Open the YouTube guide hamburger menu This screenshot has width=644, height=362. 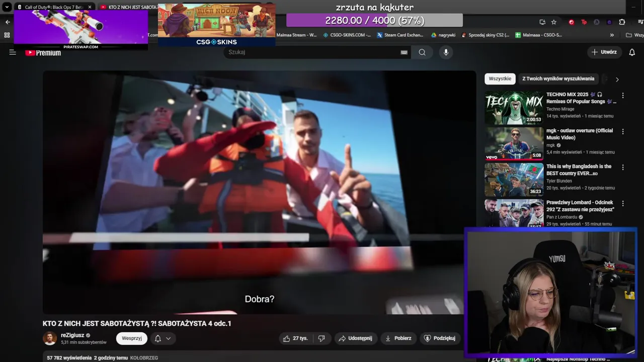pos(13,52)
